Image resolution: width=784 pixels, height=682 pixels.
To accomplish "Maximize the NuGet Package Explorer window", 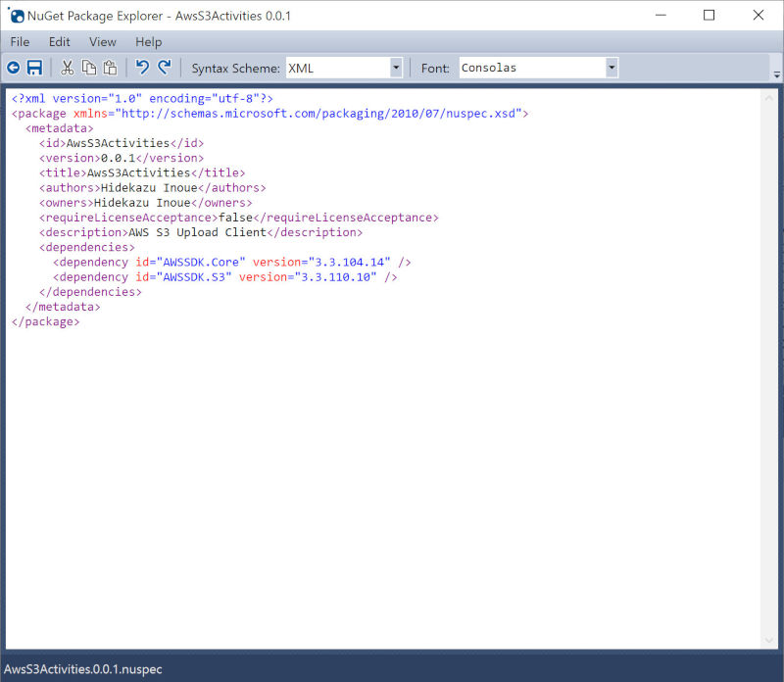I will tap(709, 16).
